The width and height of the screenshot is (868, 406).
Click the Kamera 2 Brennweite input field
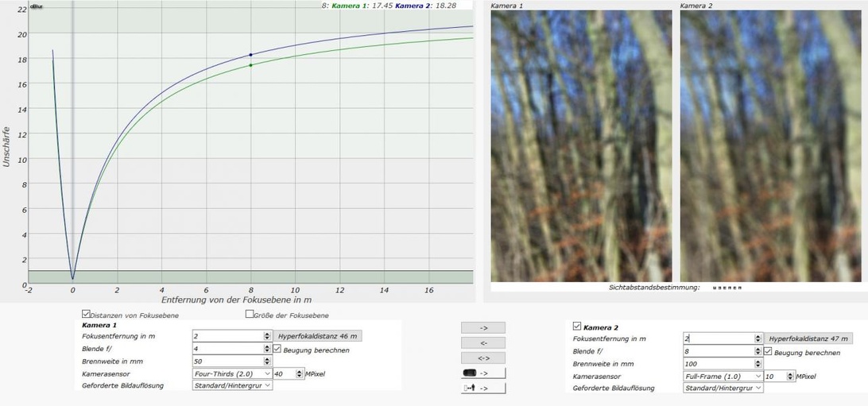[x=719, y=364]
